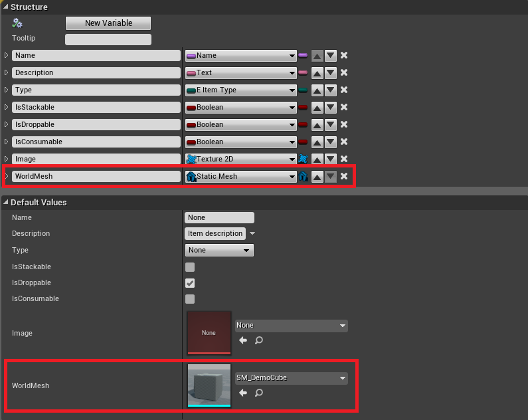Viewport: 528px width, 420px height.
Task: Uncheck the IsDroppable default checkbox
Action: coord(190,283)
